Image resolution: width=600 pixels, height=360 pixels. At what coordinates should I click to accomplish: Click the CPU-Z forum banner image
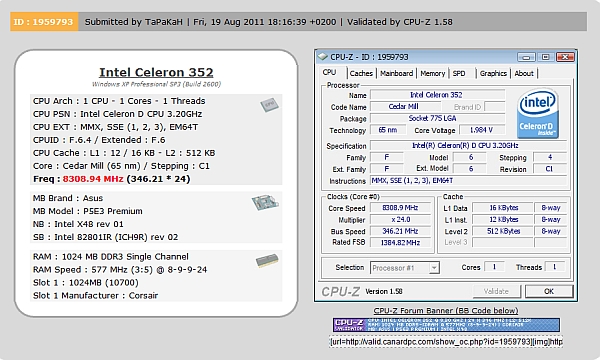pos(446,325)
